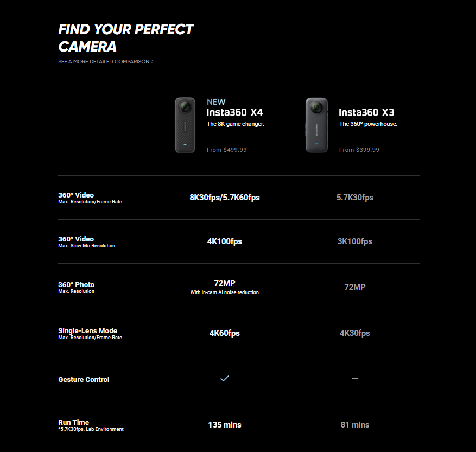Viewport: 476px width, 452px height.
Task: Click the X3 3K100fps slow-mo value
Action: [355, 241]
